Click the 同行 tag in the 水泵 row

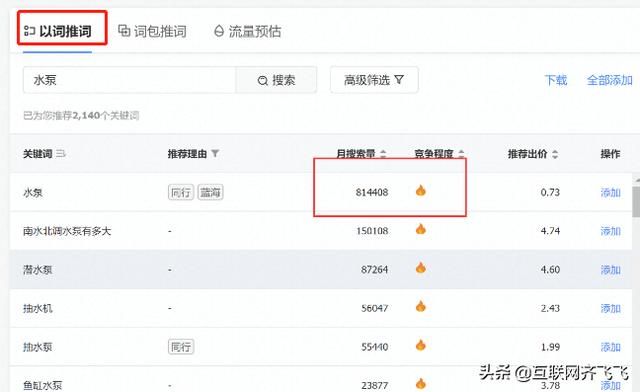pyautogui.click(x=181, y=192)
